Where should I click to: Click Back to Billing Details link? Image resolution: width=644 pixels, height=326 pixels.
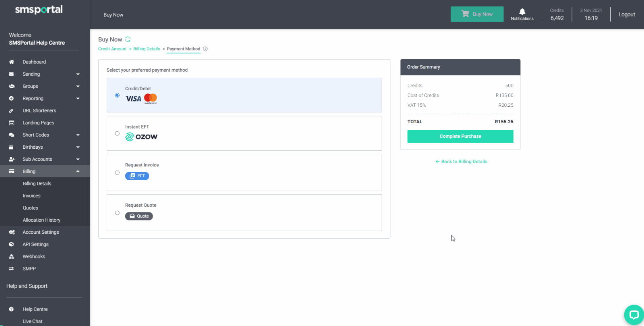tap(461, 162)
